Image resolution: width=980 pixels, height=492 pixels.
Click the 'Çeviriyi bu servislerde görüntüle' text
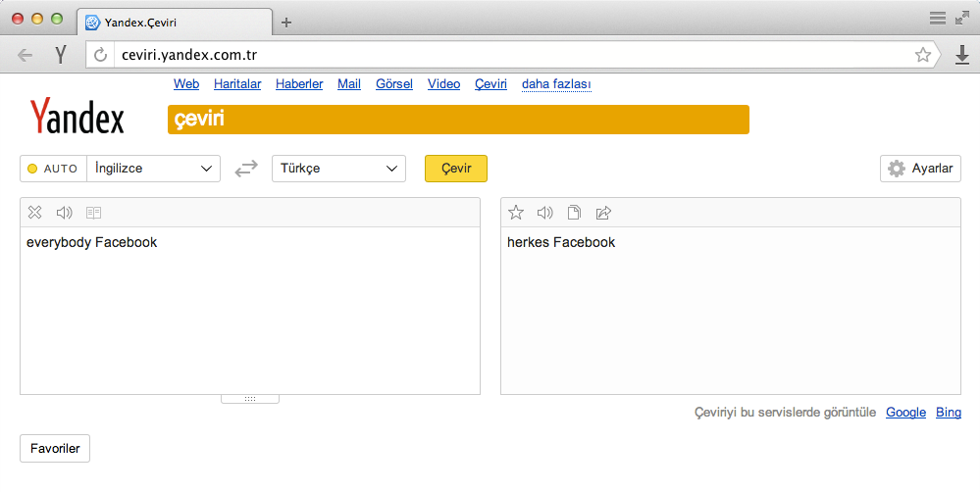coord(785,412)
